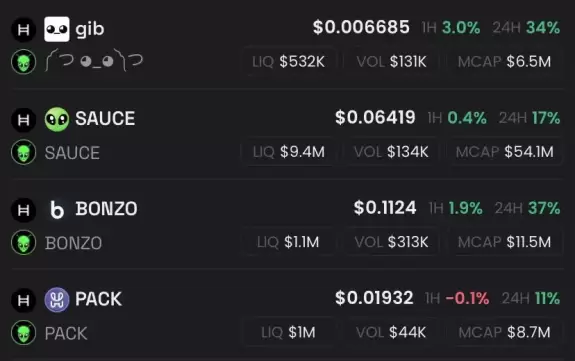The height and width of the screenshot is (361, 575).
Task: Click the Hedera H icon beside BONZO
Action: click(x=23, y=210)
